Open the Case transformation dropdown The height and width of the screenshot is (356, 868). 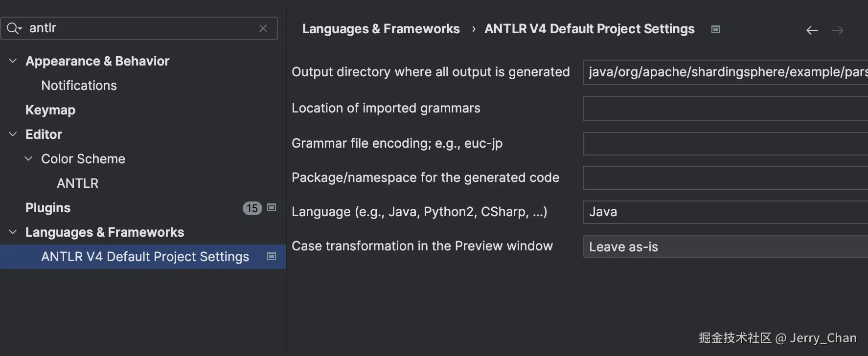pos(725,246)
